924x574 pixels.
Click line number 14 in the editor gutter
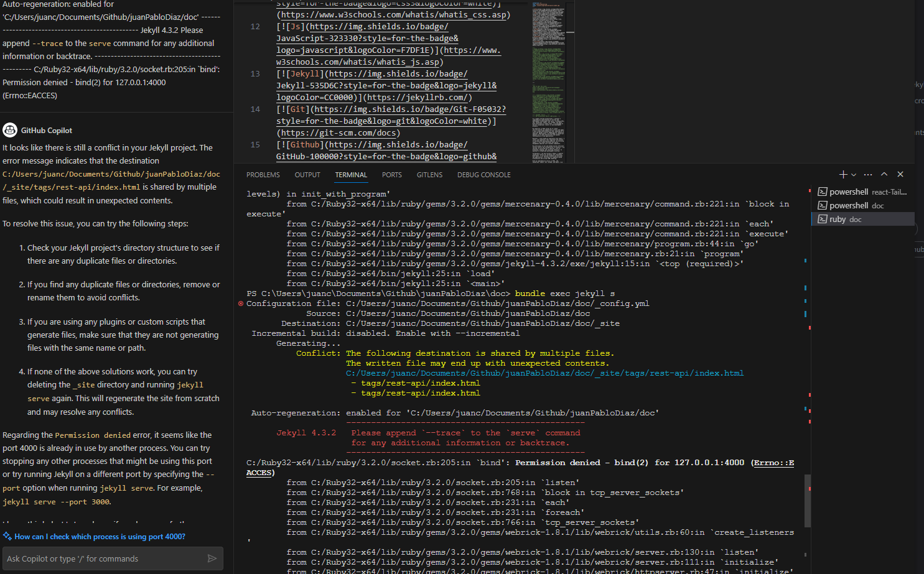[x=255, y=109]
